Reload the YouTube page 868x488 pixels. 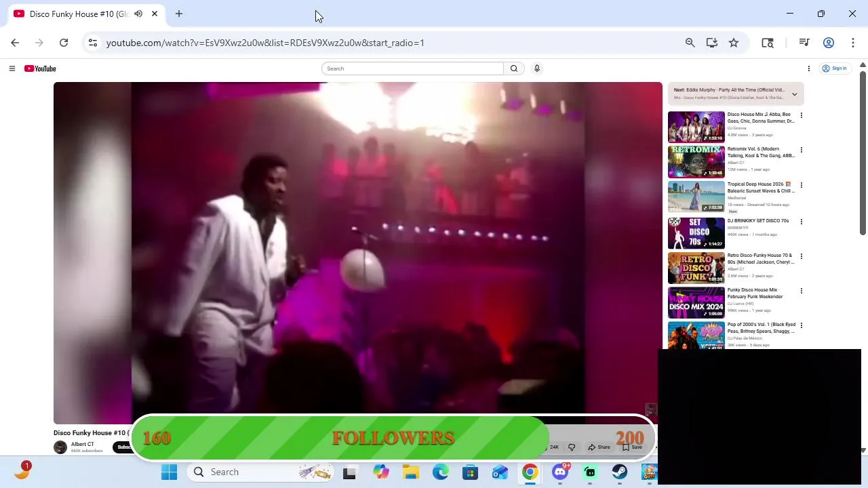[64, 43]
